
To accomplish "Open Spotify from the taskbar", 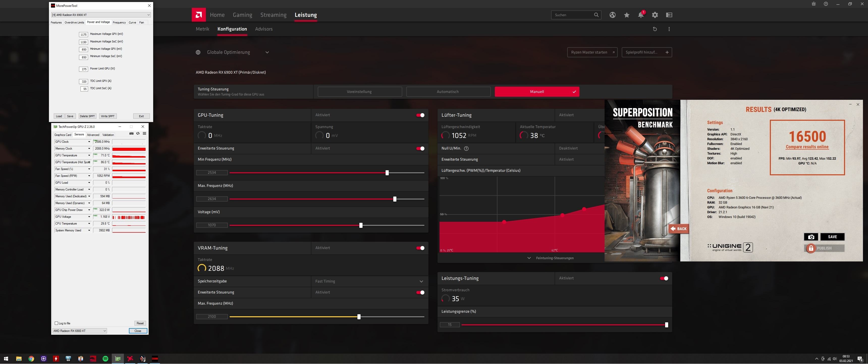I will point(105,359).
